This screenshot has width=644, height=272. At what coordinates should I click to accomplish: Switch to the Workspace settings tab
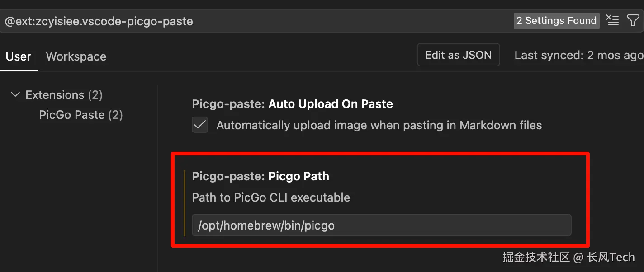[76, 56]
